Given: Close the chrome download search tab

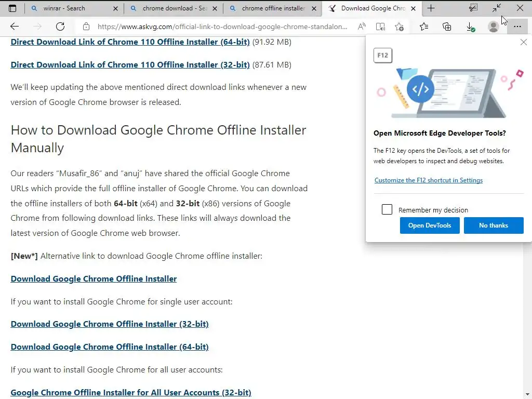Looking at the screenshot, I should (215, 8).
